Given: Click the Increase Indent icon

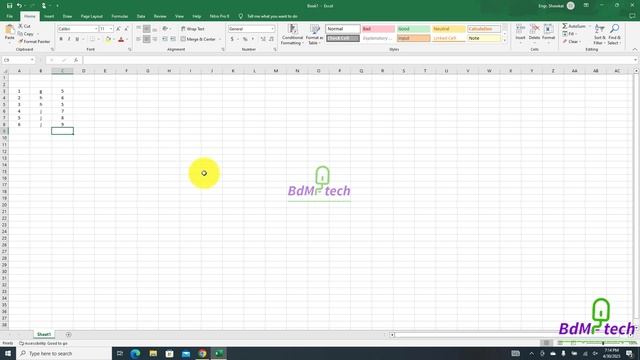Looking at the screenshot, I should coord(173,39).
